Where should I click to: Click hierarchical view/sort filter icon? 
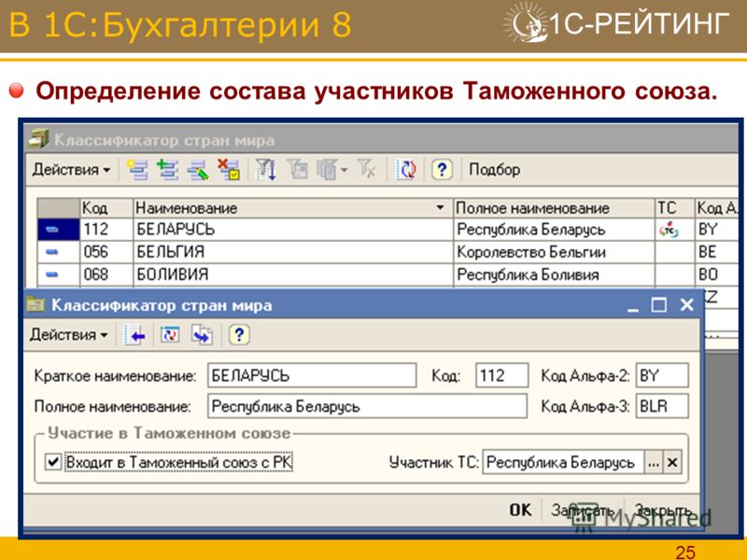pos(265,170)
